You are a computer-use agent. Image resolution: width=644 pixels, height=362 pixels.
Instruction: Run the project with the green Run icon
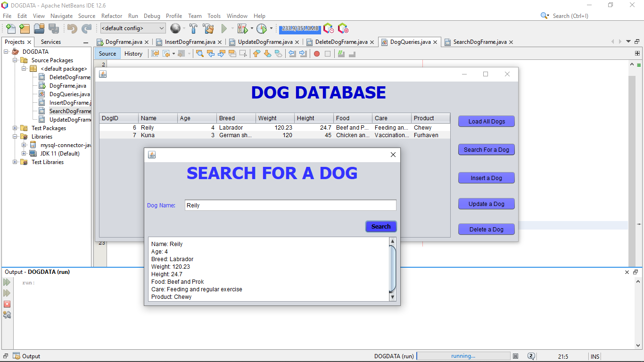[x=223, y=28]
